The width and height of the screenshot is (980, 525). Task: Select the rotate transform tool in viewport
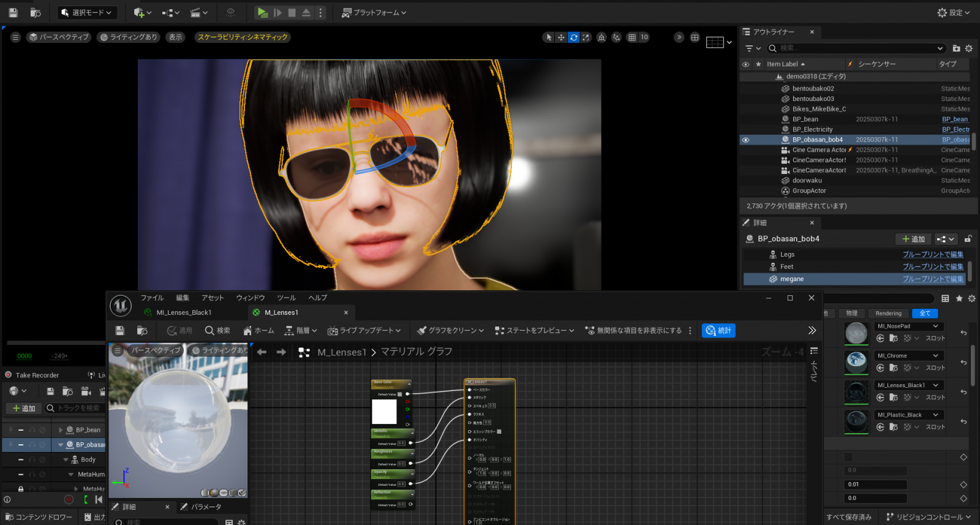573,37
